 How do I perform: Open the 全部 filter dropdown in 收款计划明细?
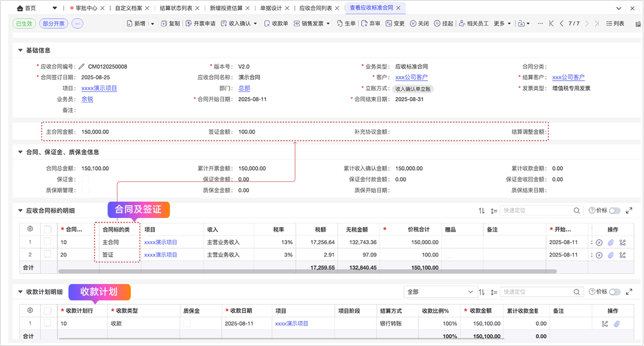(441, 292)
